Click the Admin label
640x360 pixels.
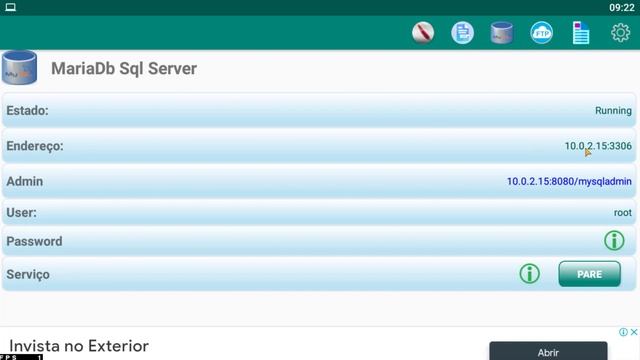point(24,181)
